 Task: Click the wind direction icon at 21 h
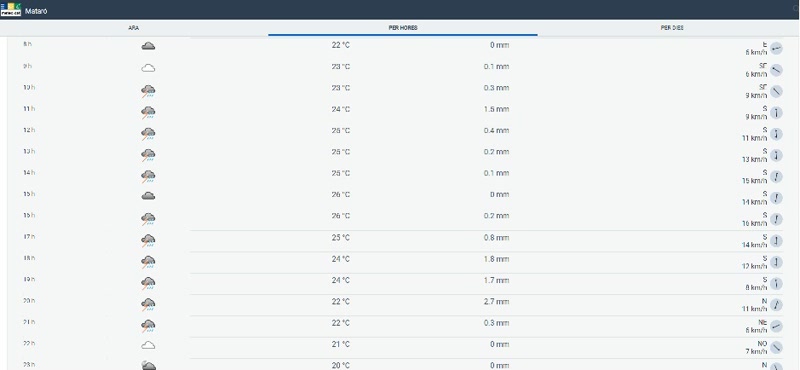776,326
